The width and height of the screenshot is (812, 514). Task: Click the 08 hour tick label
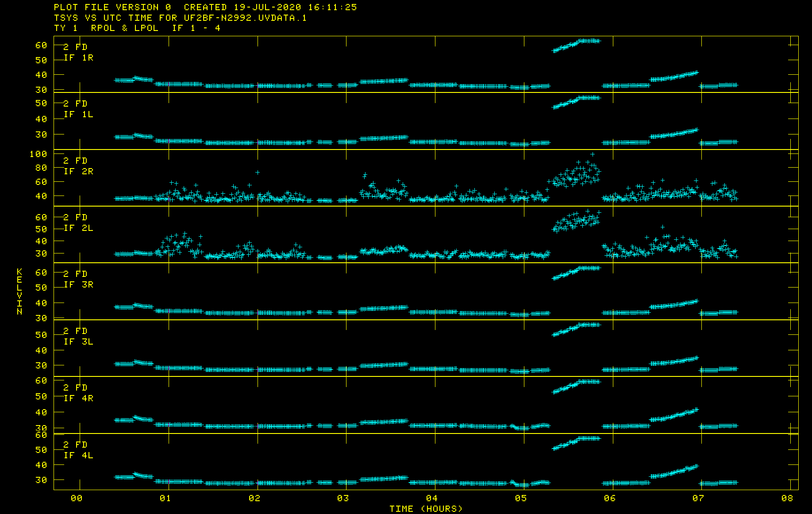point(787,498)
